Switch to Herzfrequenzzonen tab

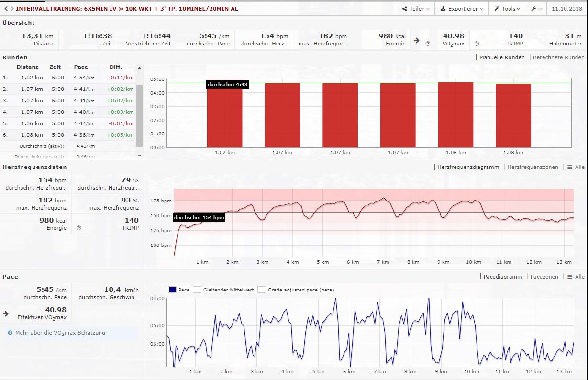[x=533, y=167]
